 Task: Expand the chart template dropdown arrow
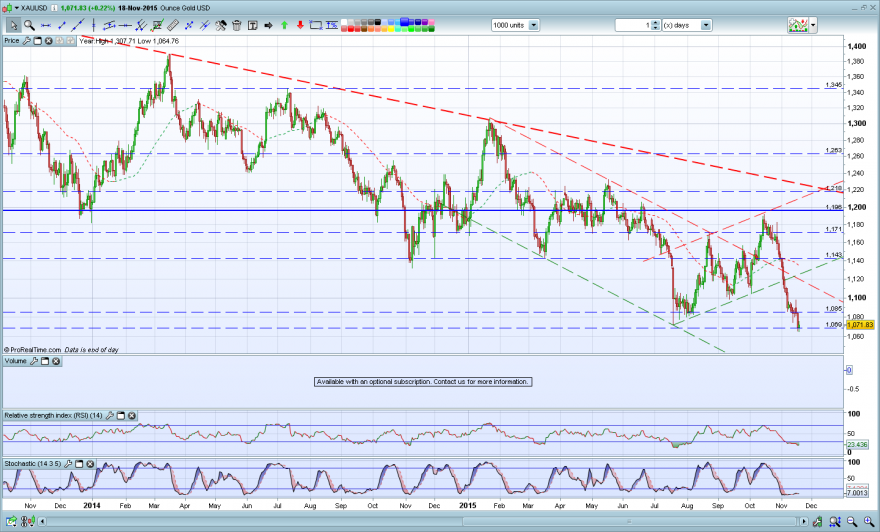813,25
